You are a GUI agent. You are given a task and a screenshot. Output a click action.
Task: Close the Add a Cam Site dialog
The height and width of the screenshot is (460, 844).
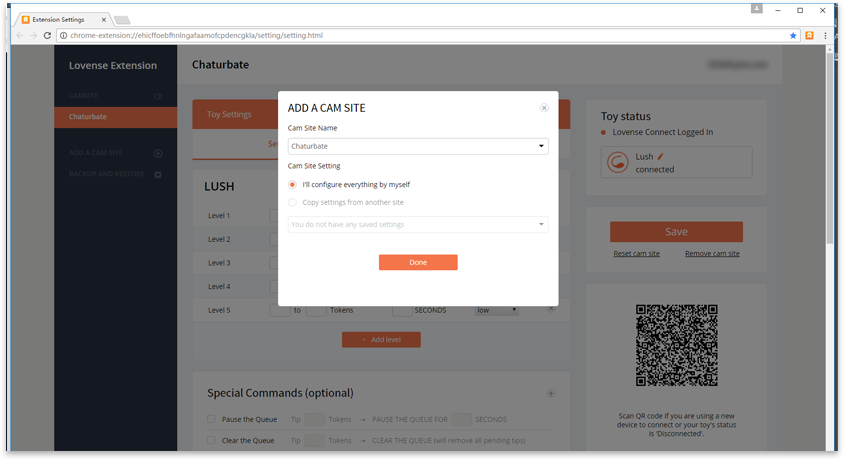pos(544,108)
